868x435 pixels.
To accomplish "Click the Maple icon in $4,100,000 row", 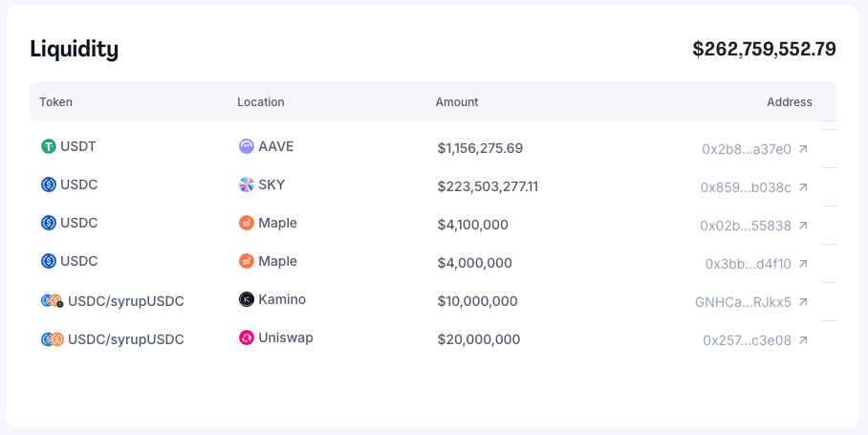I will tap(247, 223).
